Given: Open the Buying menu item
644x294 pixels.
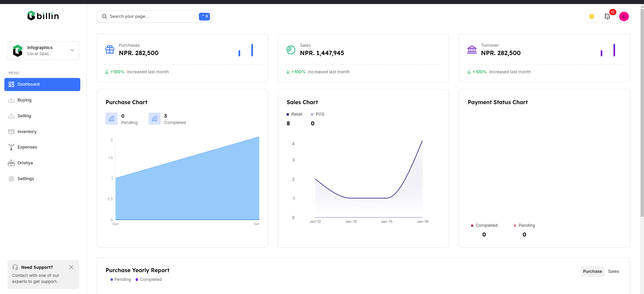Looking at the screenshot, I should (25, 100).
